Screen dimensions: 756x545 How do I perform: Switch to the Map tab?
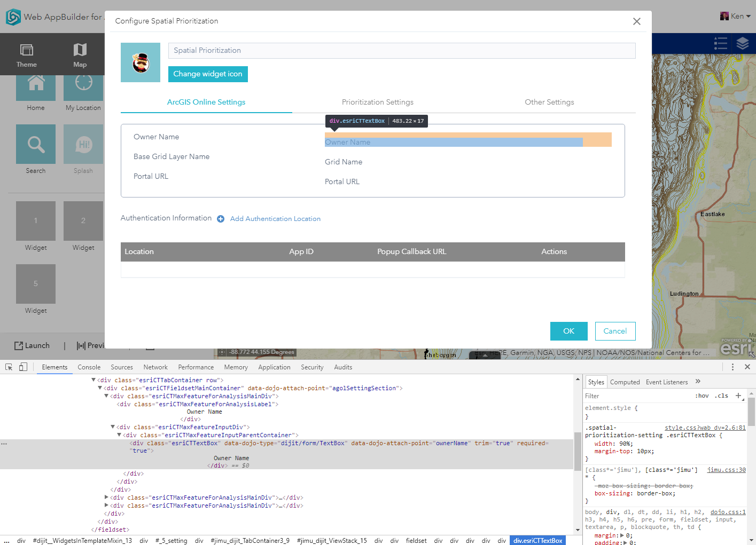click(x=80, y=54)
